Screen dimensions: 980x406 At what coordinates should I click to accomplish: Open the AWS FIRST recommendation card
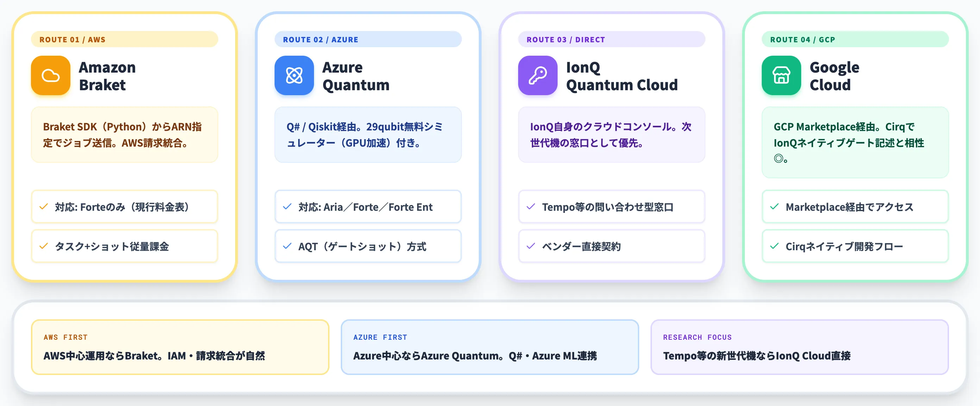180,347
